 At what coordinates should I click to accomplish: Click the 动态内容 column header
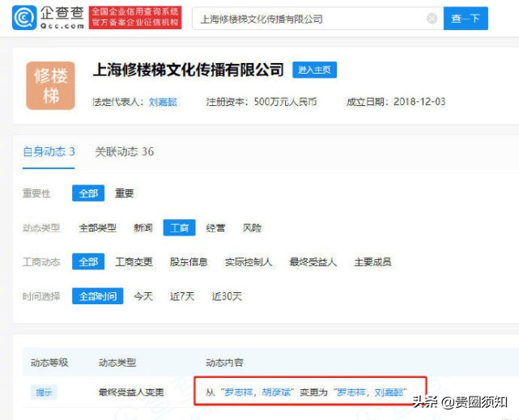[224, 363]
